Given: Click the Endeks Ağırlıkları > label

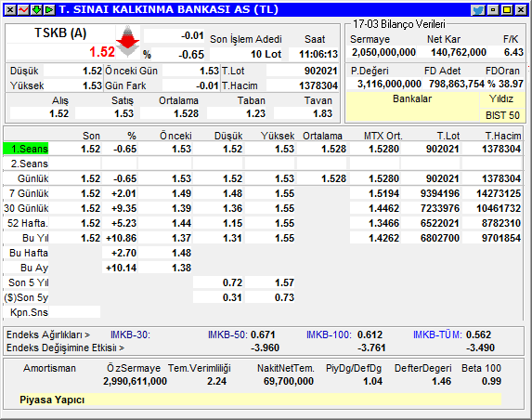Looking at the screenshot, I should pos(48,335).
